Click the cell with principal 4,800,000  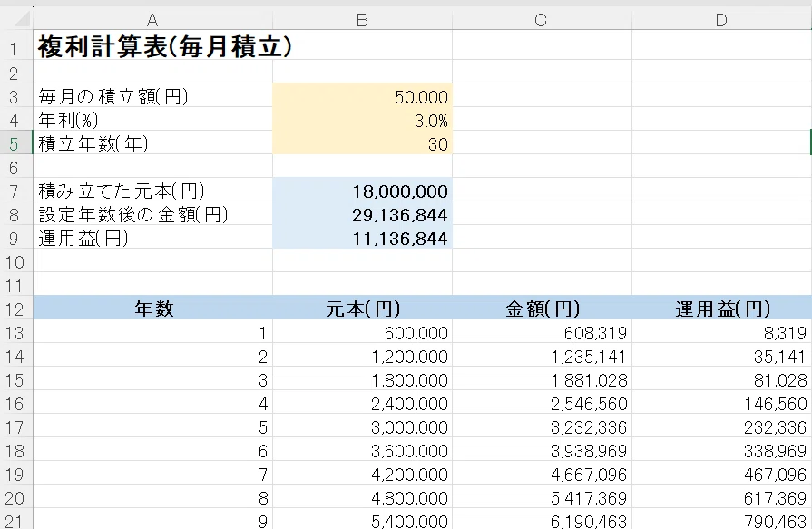tap(362, 497)
